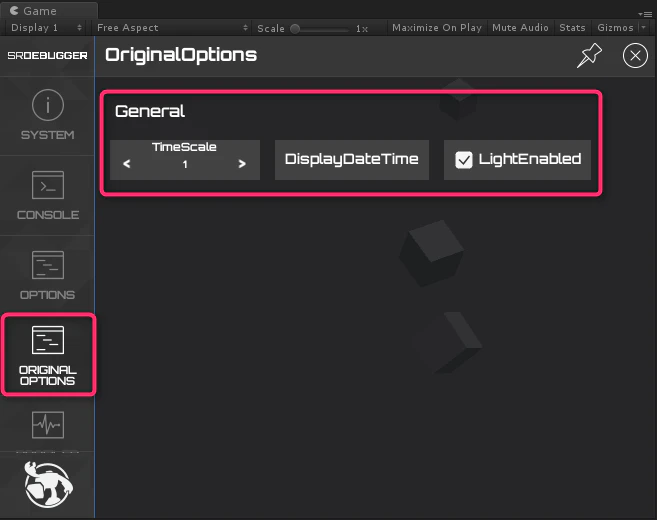The image size is (657, 520).
Task: Click the TimeScale value 1 field
Action: 185,165
